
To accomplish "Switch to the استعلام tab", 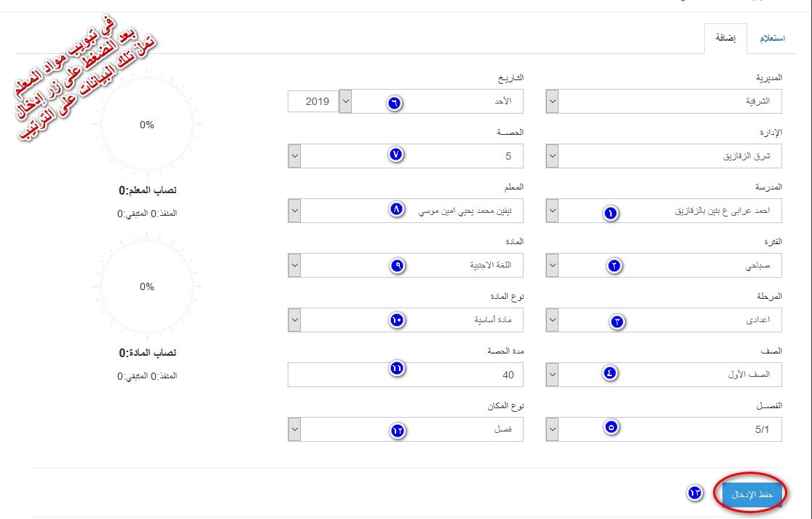I will [772, 39].
